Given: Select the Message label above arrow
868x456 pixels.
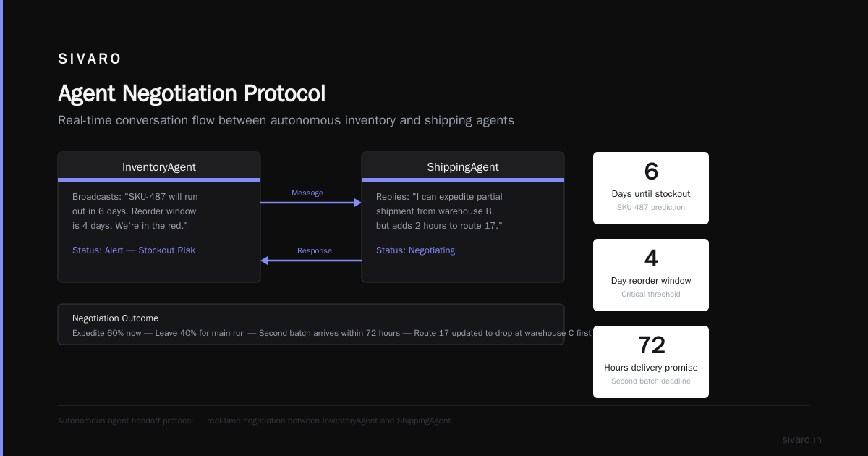Looking at the screenshot, I should coord(307,193).
